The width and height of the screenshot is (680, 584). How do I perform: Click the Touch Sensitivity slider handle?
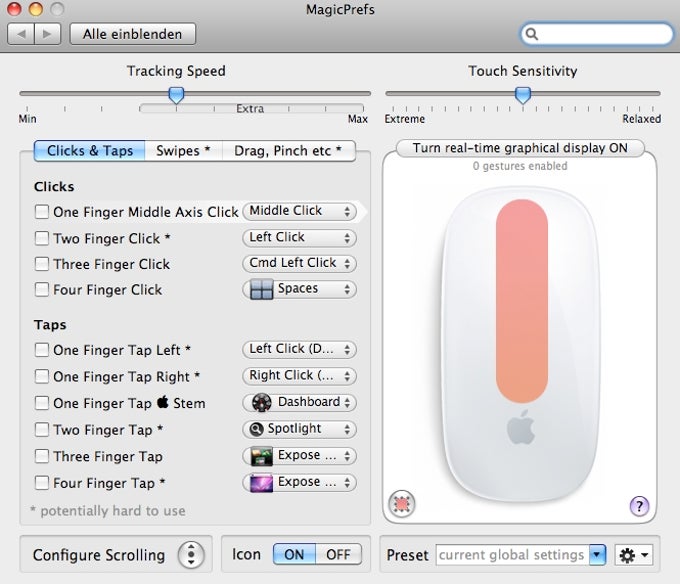[x=523, y=95]
